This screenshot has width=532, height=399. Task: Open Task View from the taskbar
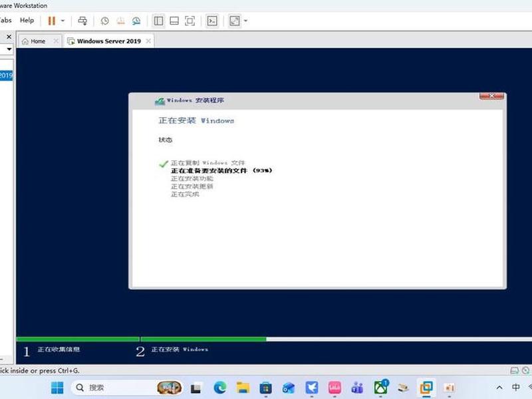(x=196, y=388)
